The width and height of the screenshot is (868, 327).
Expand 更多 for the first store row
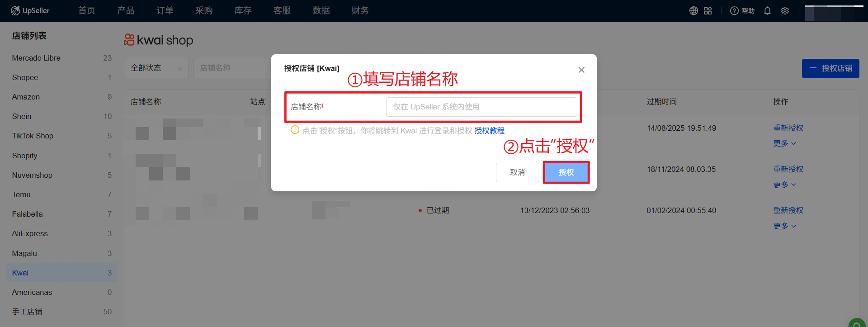pos(785,143)
